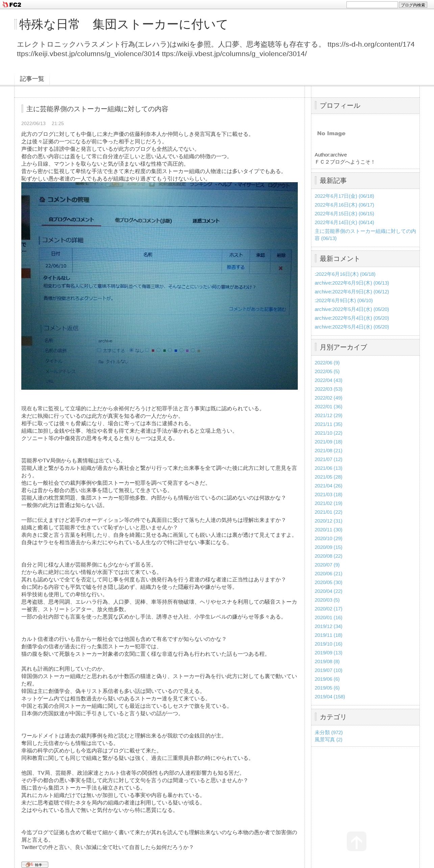The image size is (434, 868).
Task: Open archive month 2019/09 (13)
Action: pyautogui.click(x=328, y=653)
